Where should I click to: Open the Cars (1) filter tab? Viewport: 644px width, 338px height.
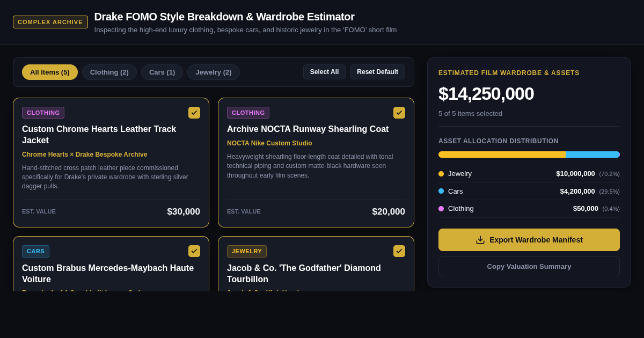click(162, 72)
